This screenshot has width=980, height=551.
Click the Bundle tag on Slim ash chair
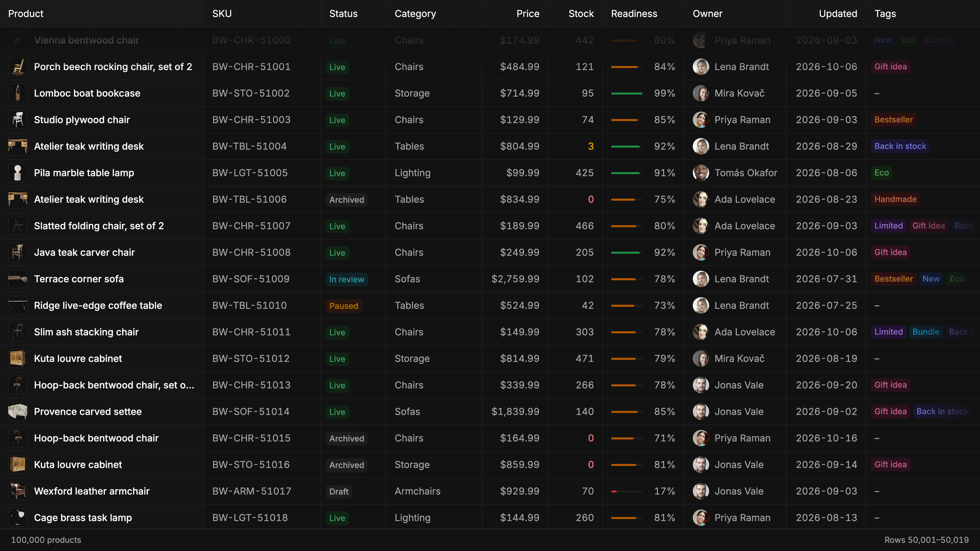(x=926, y=332)
